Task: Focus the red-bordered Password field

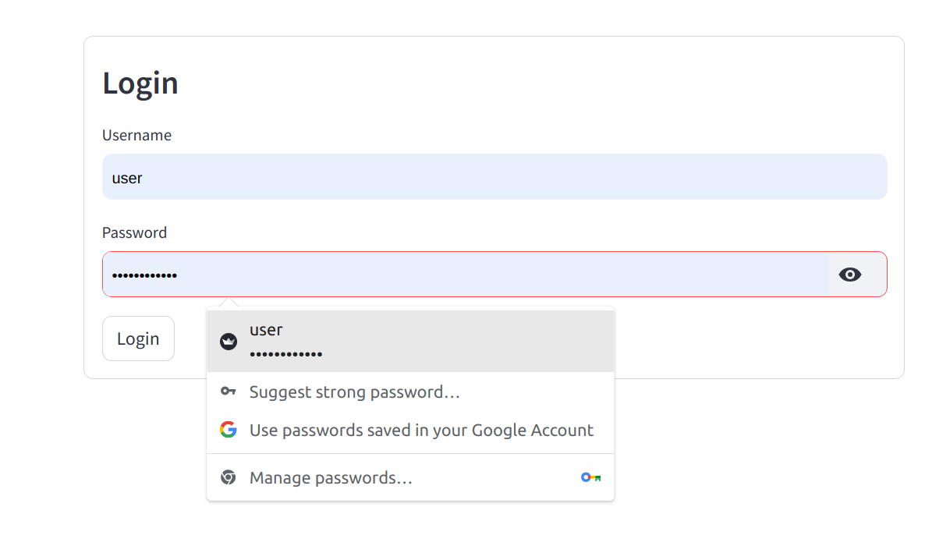Action: point(390,274)
